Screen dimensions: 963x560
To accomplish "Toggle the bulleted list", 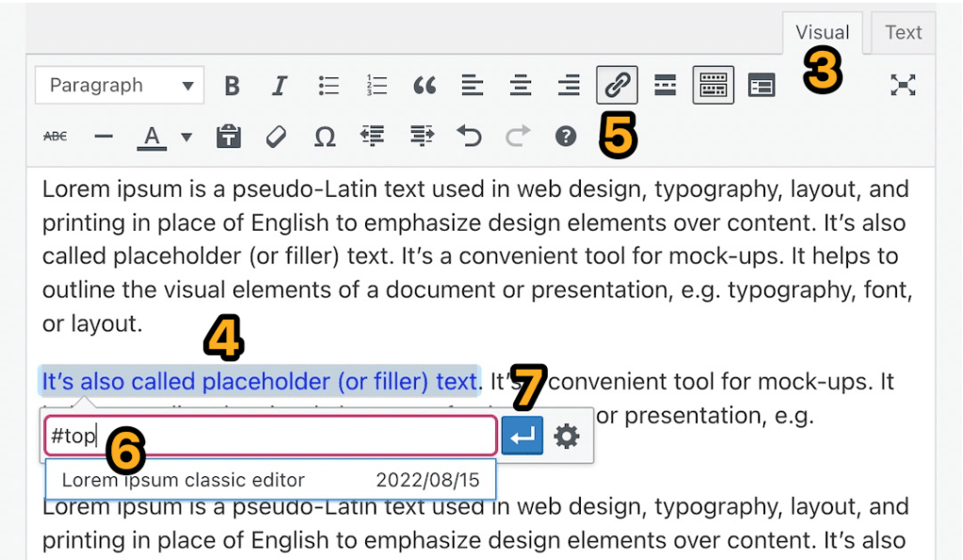I will (328, 85).
